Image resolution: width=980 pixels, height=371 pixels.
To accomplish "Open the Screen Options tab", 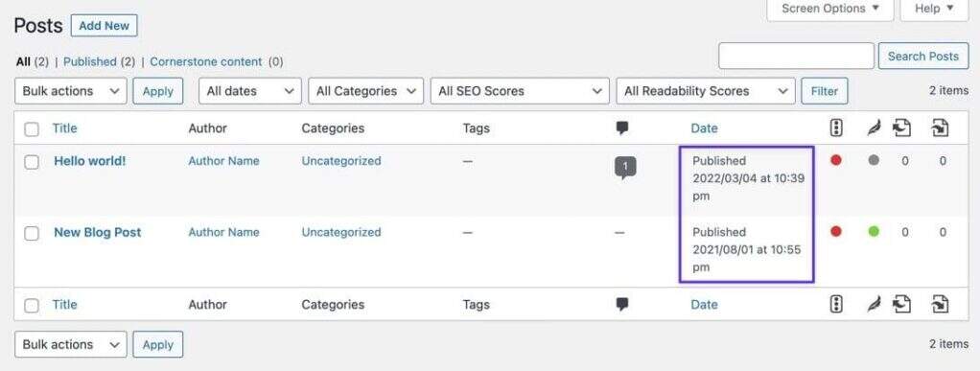I will [x=830, y=9].
